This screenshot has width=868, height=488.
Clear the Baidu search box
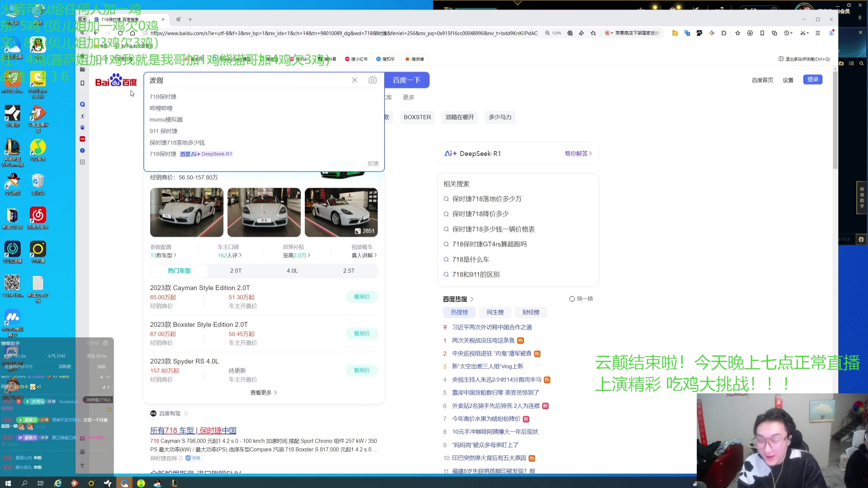pos(355,80)
